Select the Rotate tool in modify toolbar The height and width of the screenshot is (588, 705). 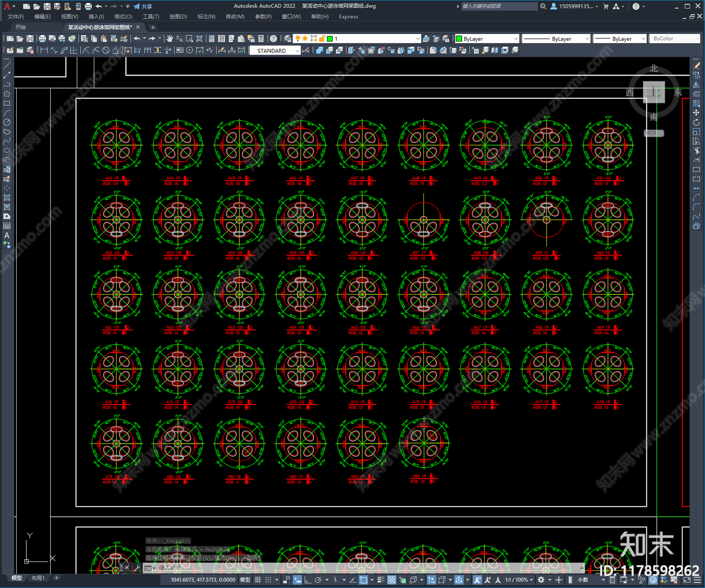696,122
